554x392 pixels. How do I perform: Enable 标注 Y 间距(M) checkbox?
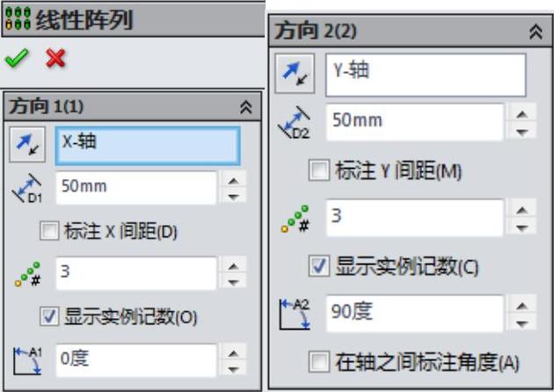319,171
